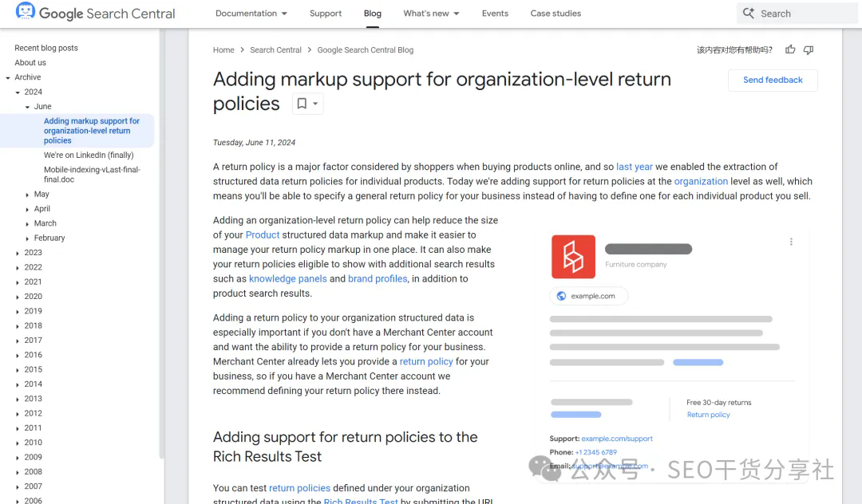This screenshot has width=862, height=504.
Task: Open the 'Product' structured data link
Action: point(263,235)
